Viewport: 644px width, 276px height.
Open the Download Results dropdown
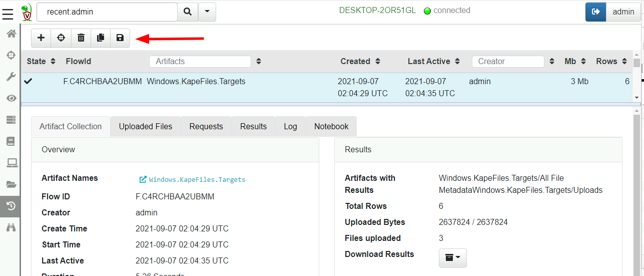[x=452, y=257]
